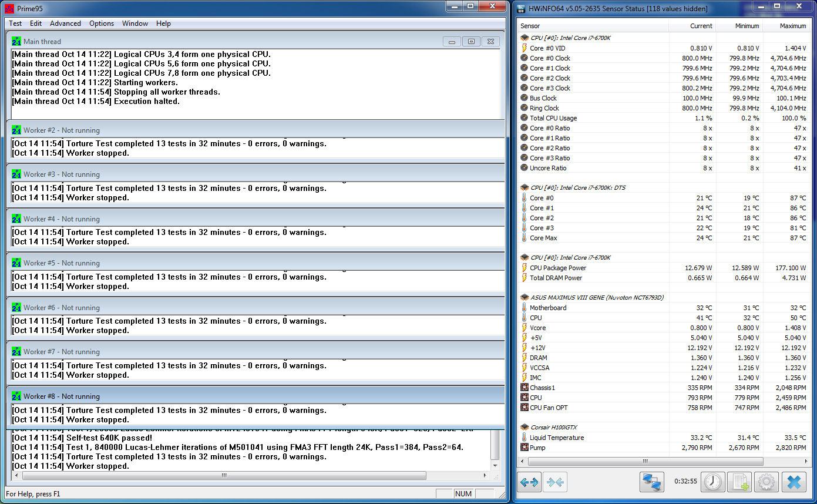This screenshot has height=504, width=817.
Task: Select the IMC voltage row
Action: (x=664, y=378)
